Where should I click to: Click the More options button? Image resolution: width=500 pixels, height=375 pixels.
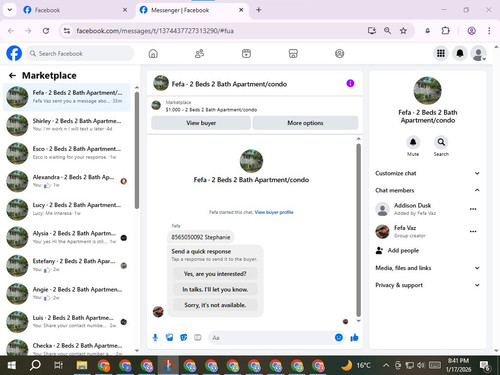[305, 123]
